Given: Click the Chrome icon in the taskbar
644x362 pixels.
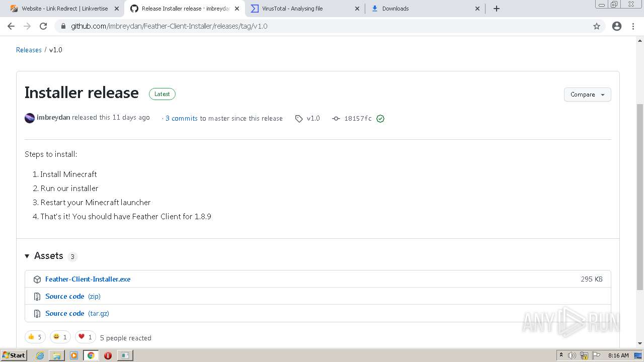Looking at the screenshot, I should click(91, 355).
